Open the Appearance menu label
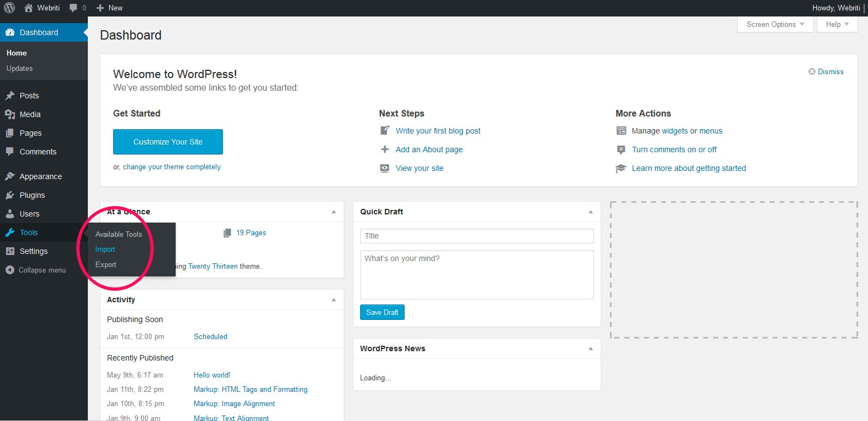The width and height of the screenshot is (868, 421). 41,176
